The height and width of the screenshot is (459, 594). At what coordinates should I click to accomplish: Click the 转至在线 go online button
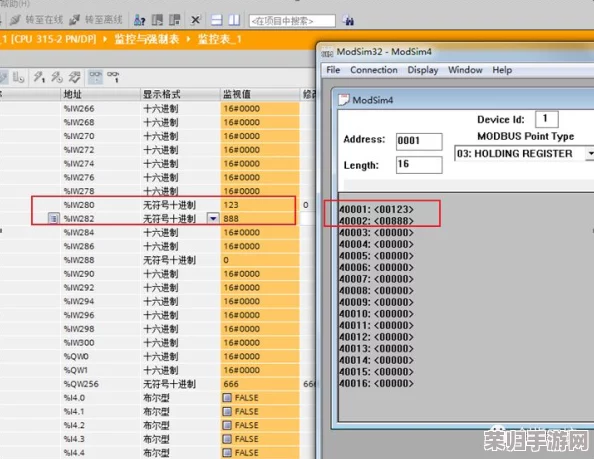(x=36, y=20)
